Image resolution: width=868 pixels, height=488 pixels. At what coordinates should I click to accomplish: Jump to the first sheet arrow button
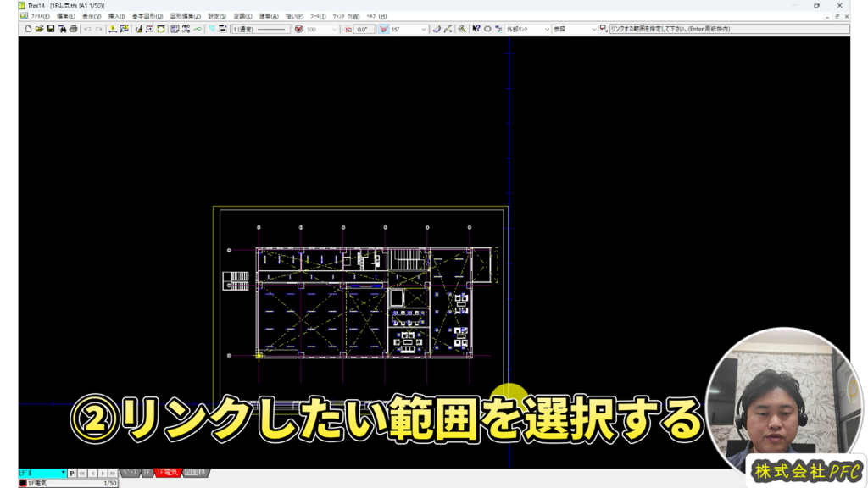(82, 473)
